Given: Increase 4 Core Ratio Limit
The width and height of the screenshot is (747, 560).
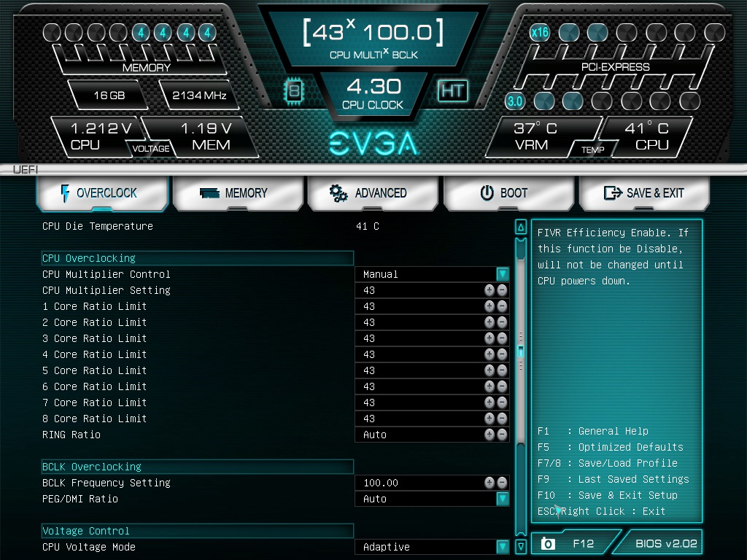Looking at the screenshot, I should [x=489, y=354].
